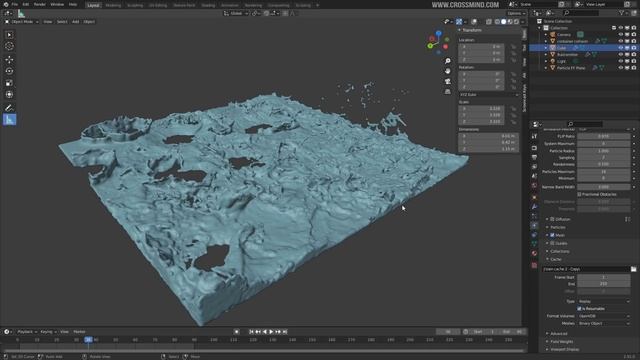Click the Options button in viewport header
Screen dimensions: 640x360
516,13
